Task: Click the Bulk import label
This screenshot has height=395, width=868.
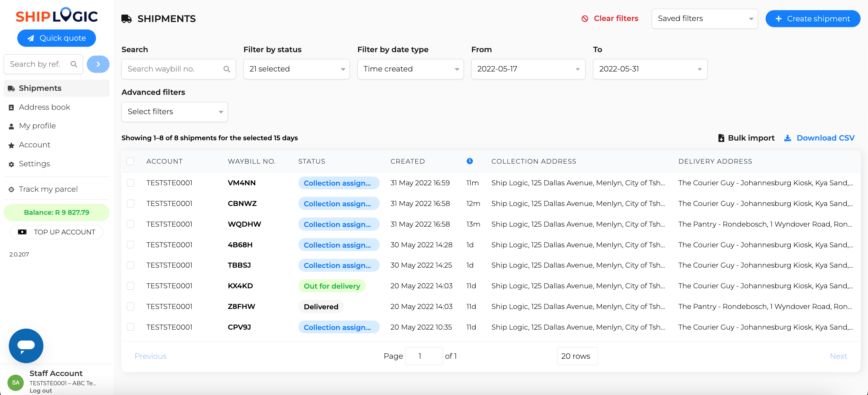Action: (751, 138)
